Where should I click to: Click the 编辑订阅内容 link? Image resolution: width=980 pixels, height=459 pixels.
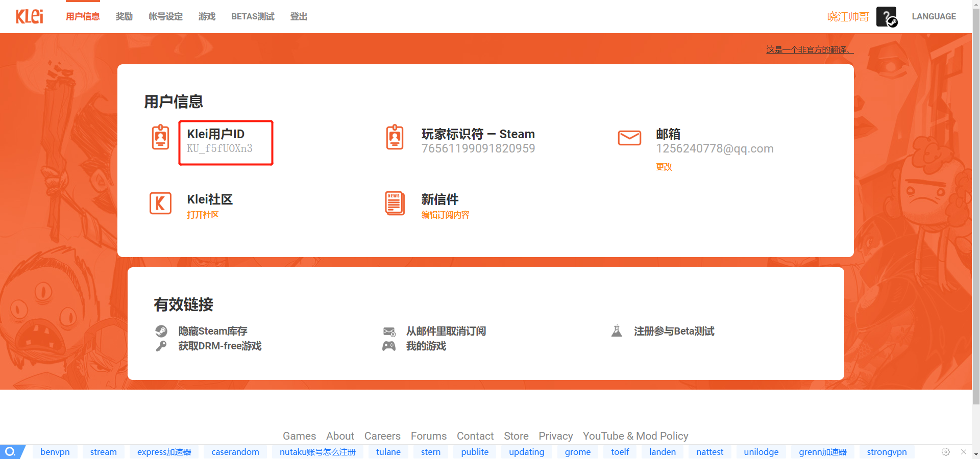pyautogui.click(x=445, y=215)
